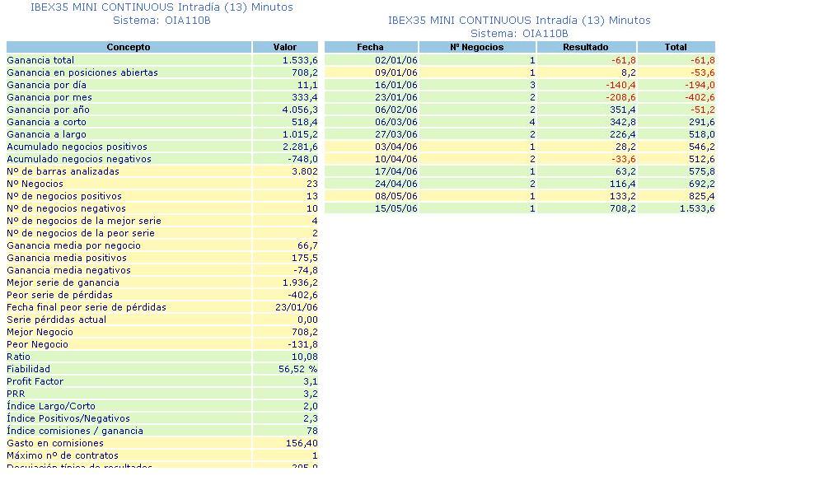Click the value 56,52 %

[x=298, y=369]
